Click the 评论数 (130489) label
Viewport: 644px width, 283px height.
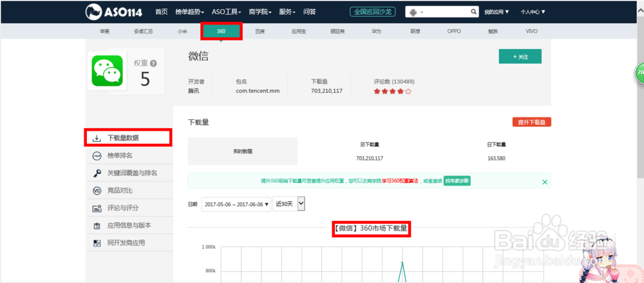[x=394, y=81]
